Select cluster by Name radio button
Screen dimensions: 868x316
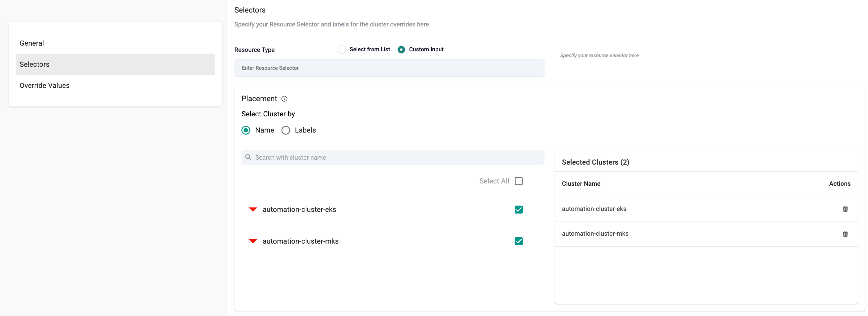point(246,130)
